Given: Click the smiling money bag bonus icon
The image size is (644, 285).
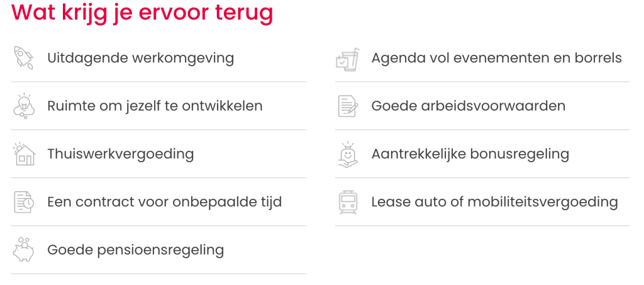Looking at the screenshot, I should (348, 154).
